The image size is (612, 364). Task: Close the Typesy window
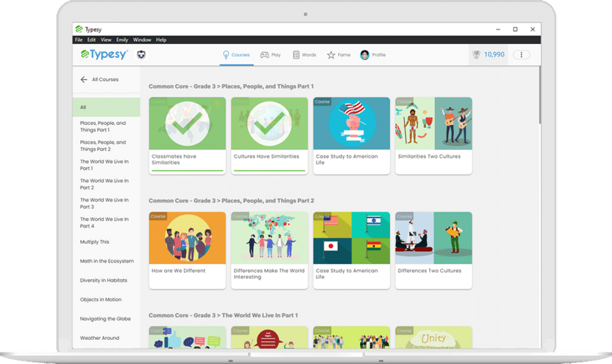point(532,29)
